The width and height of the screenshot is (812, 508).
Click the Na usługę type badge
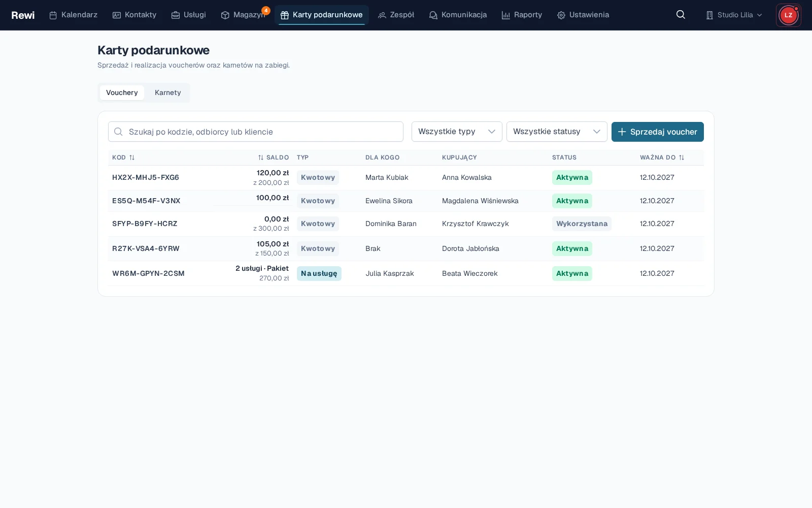tap(319, 273)
